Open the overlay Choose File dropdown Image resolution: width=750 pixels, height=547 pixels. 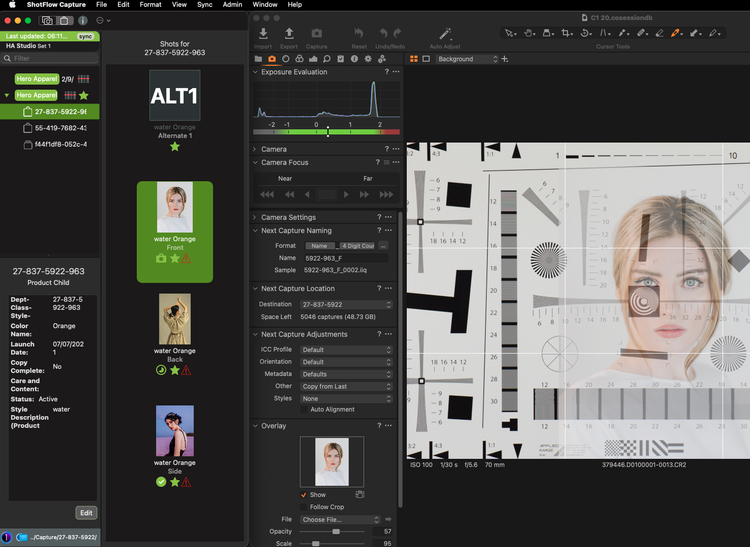(341, 519)
